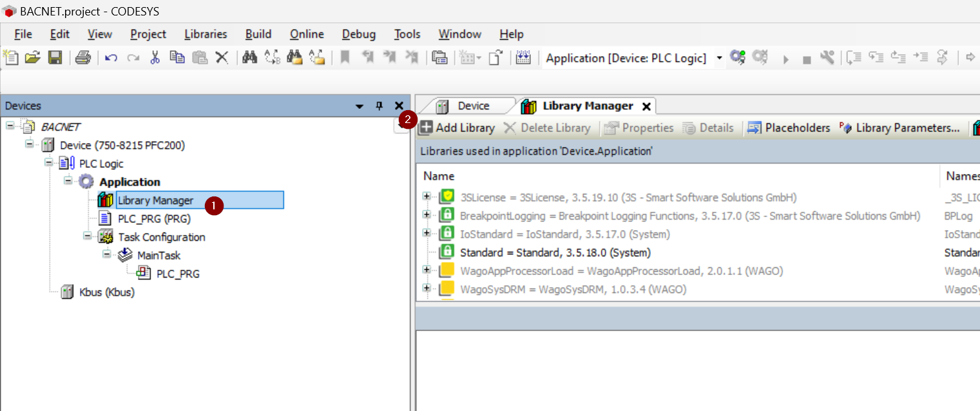Open the Project menu
This screenshot has height=411, width=980.
[148, 34]
